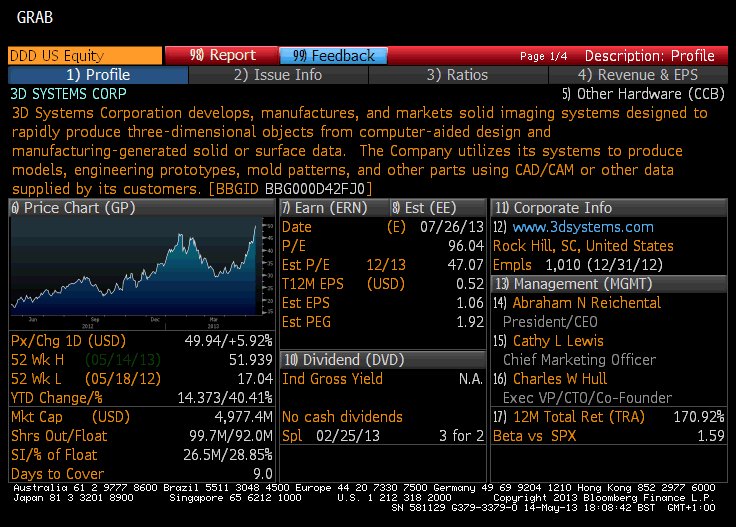Open the 11) Corporate Info section
The image size is (736, 527).
coord(609,208)
